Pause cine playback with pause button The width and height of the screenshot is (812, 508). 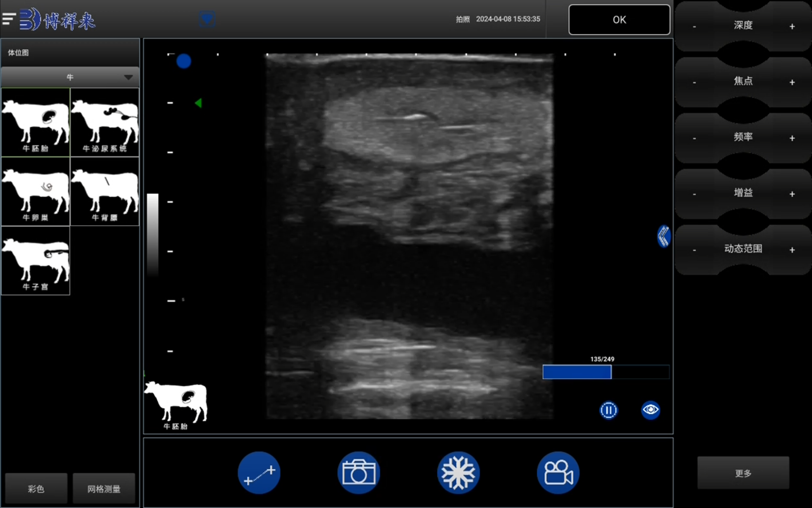pyautogui.click(x=608, y=410)
